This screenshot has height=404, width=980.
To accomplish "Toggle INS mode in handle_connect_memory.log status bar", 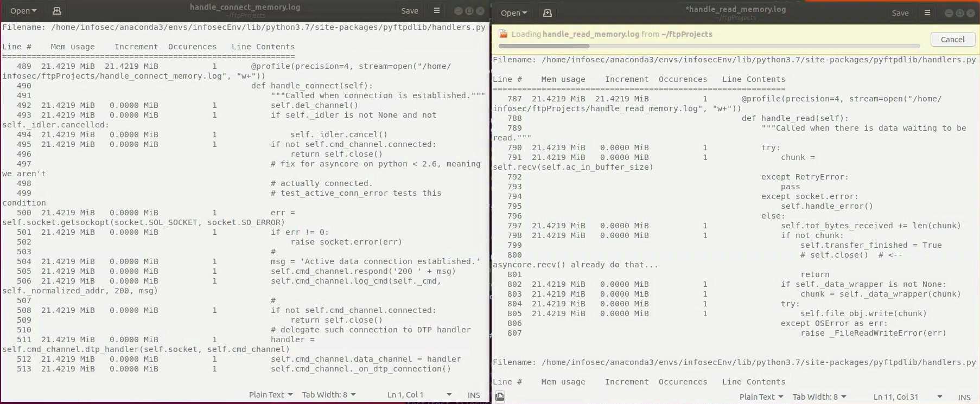I will point(473,395).
